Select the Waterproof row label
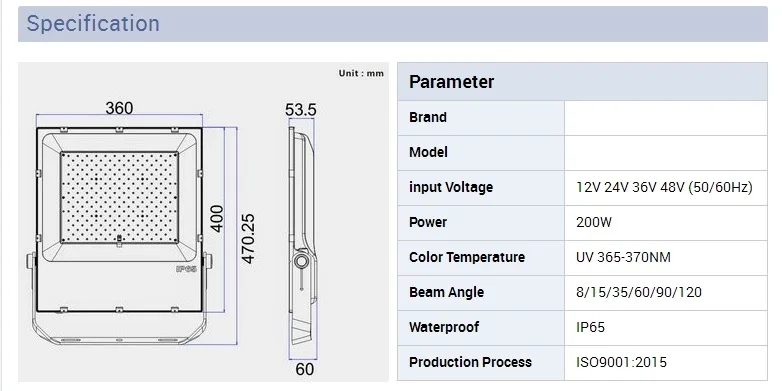The image size is (782, 391). (444, 327)
